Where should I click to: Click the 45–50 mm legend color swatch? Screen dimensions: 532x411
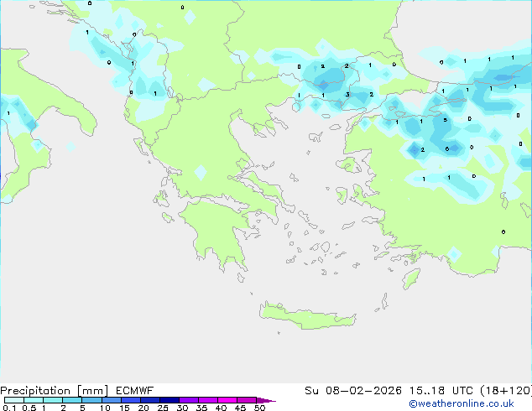pyautogui.click(x=247, y=400)
